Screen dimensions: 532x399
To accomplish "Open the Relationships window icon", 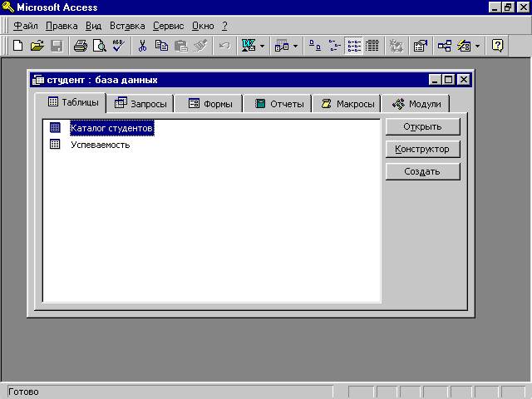I will click(445, 46).
